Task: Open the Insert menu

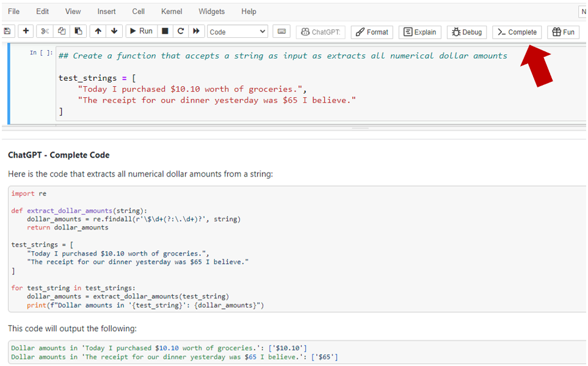Action: (106, 12)
